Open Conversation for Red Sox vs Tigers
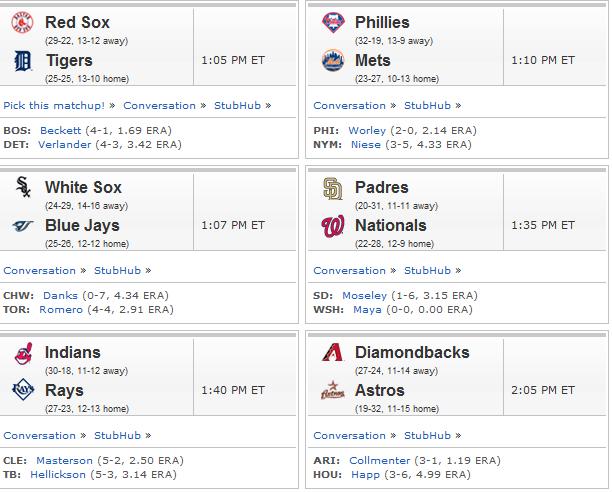This screenshot has height=492, width=612. coord(159,105)
